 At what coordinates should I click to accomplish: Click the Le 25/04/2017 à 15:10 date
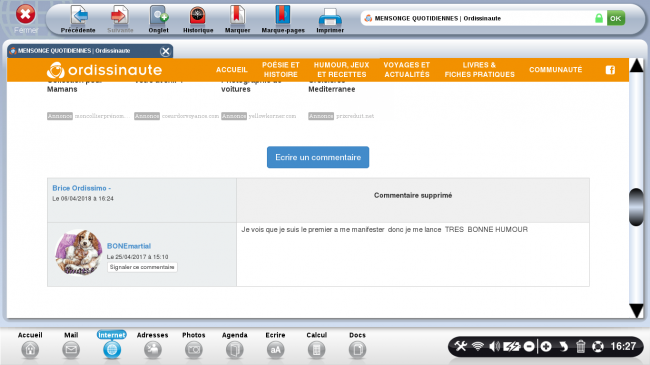pyautogui.click(x=137, y=257)
